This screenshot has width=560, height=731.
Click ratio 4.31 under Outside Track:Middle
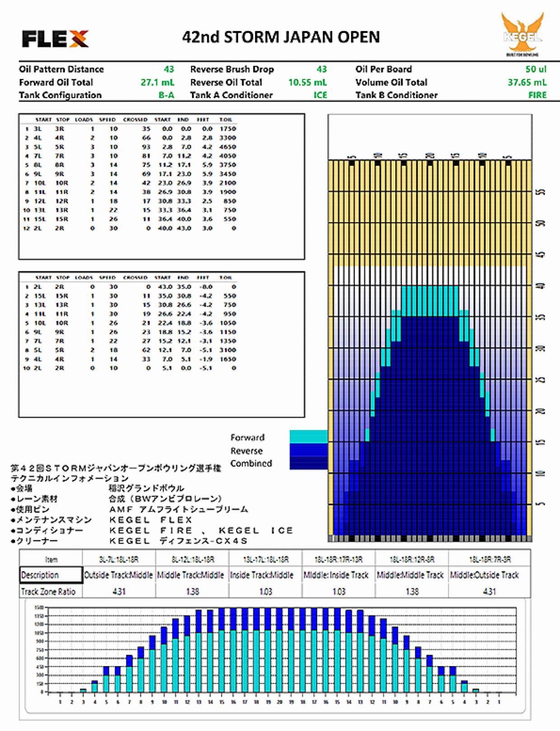pos(119,591)
